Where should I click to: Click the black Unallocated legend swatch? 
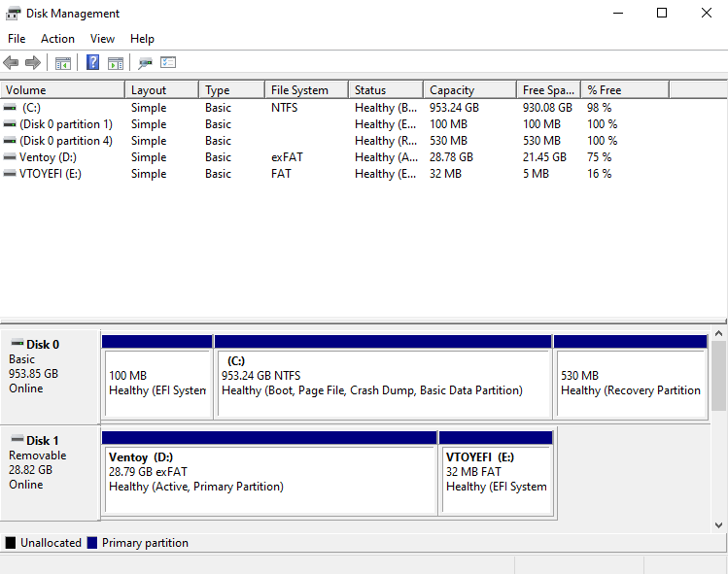[11, 543]
